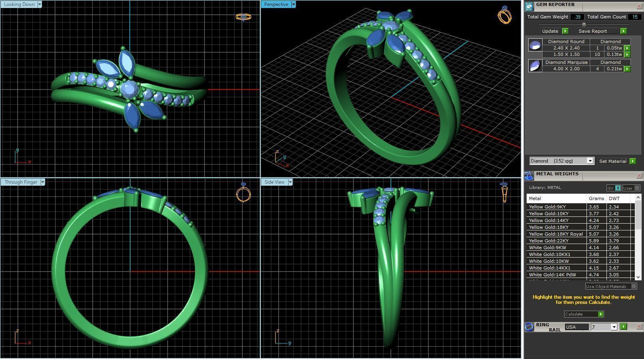
Task: Select the Yellow Gold:22KY row
Action: point(580,241)
